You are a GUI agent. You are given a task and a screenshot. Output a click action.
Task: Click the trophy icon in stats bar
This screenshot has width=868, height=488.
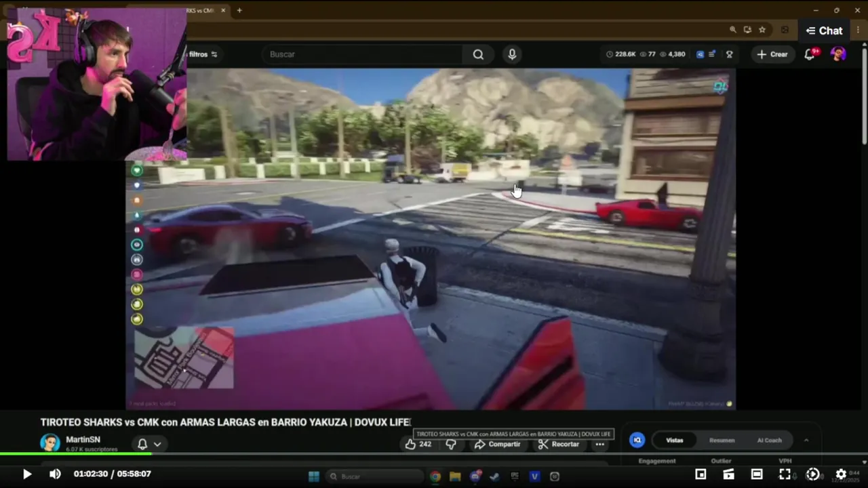(x=730, y=54)
